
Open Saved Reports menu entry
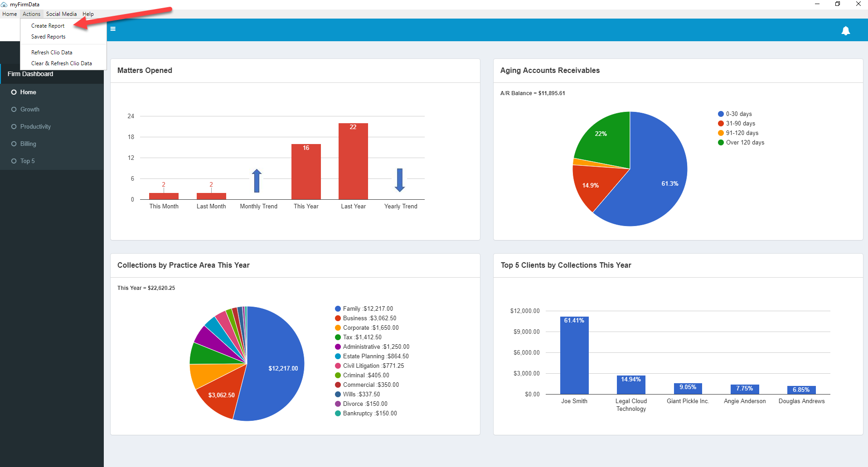[x=48, y=37]
